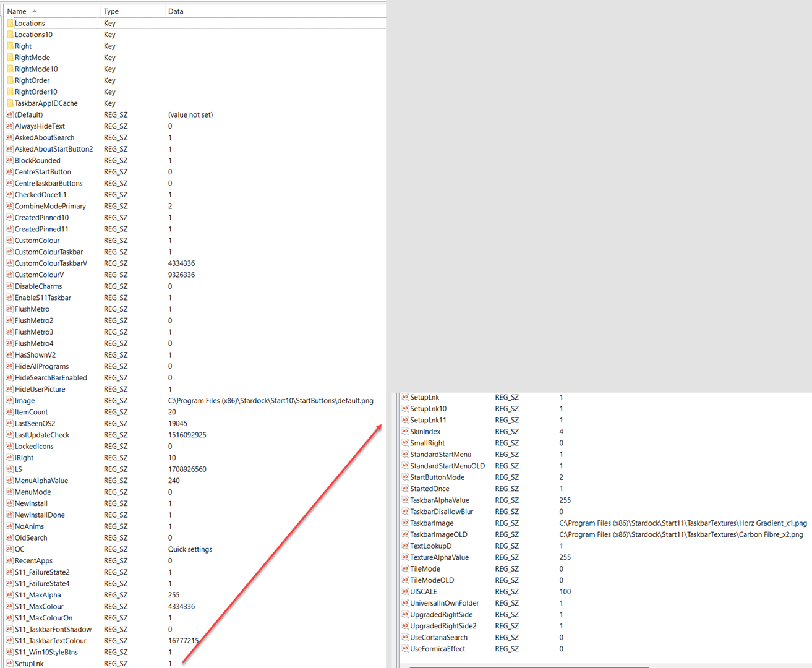The width and height of the screenshot is (812, 668).
Task: Select the Right key folder icon
Action: tap(10, 46)
